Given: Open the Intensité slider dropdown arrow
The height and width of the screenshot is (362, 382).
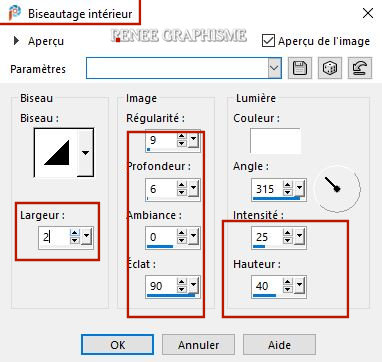Looking at the screenshot, I should tap(299, 236).
